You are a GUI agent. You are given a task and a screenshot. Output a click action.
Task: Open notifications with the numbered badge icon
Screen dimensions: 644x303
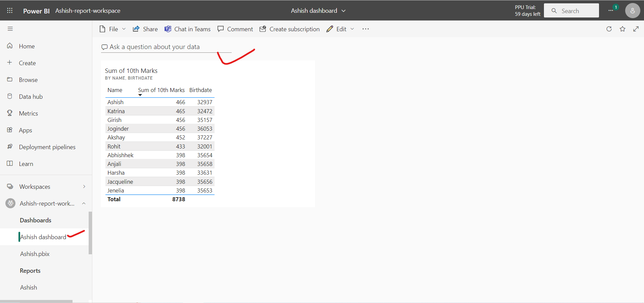click(x=611, y=10)
